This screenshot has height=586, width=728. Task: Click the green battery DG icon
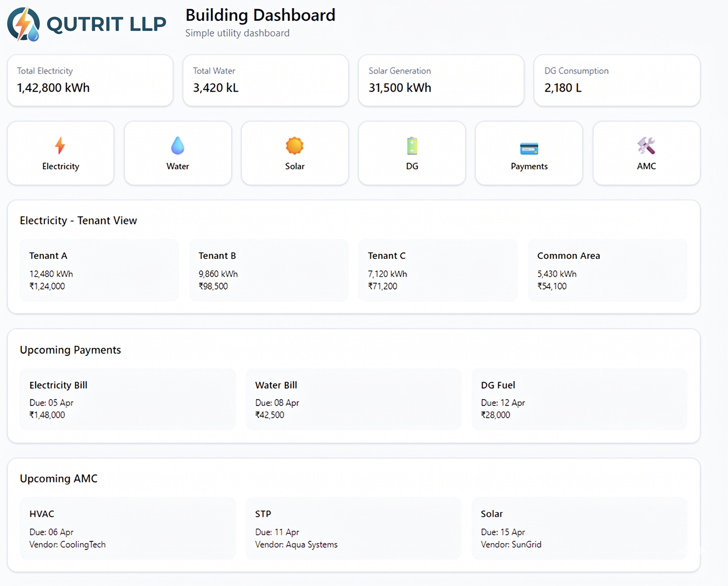click(x=412, y=146)
